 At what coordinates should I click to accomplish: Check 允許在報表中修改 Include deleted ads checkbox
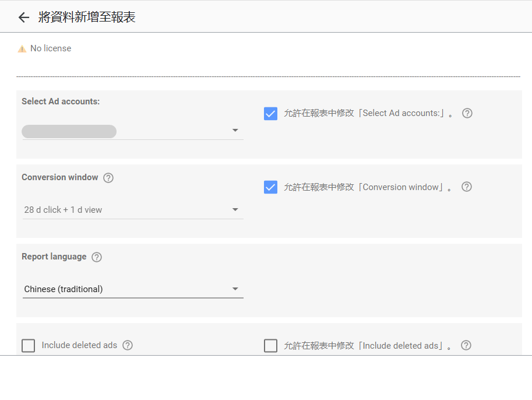(270, 346)
